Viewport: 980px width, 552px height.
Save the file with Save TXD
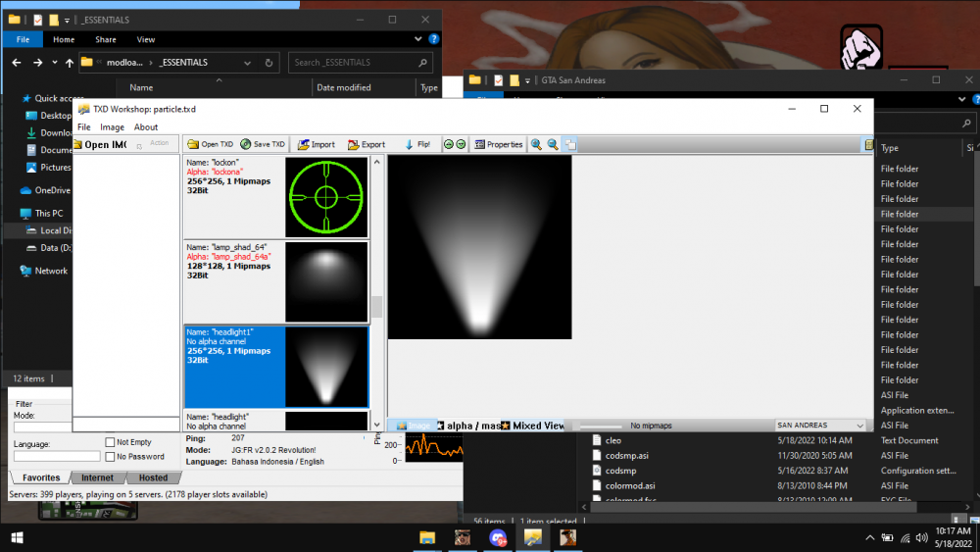[x=263, y=144]
